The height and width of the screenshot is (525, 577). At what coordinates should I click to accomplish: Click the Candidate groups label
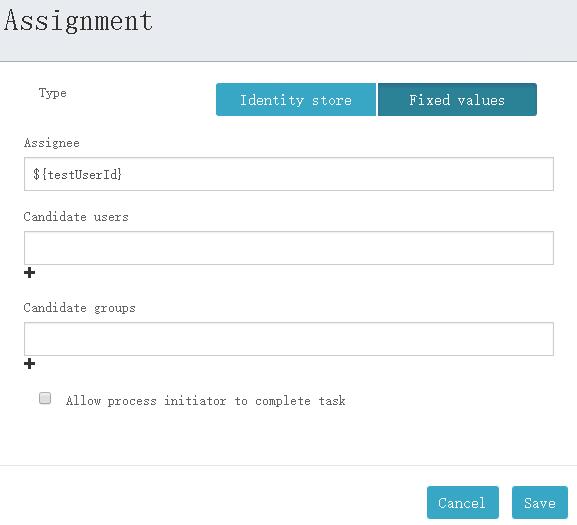[79, 308]
